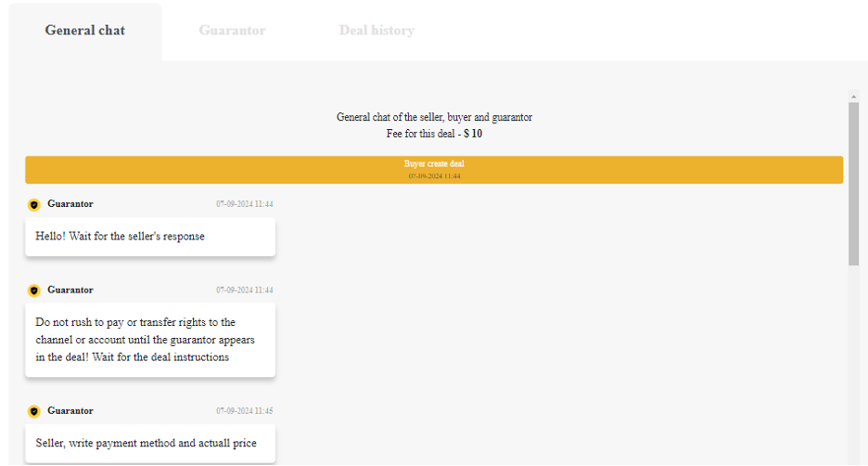Image resolution: width=868 pixels, height=466 pixels.
Task: Click the chat's vertical scrollbar thumb
Action: pos(853,183)
